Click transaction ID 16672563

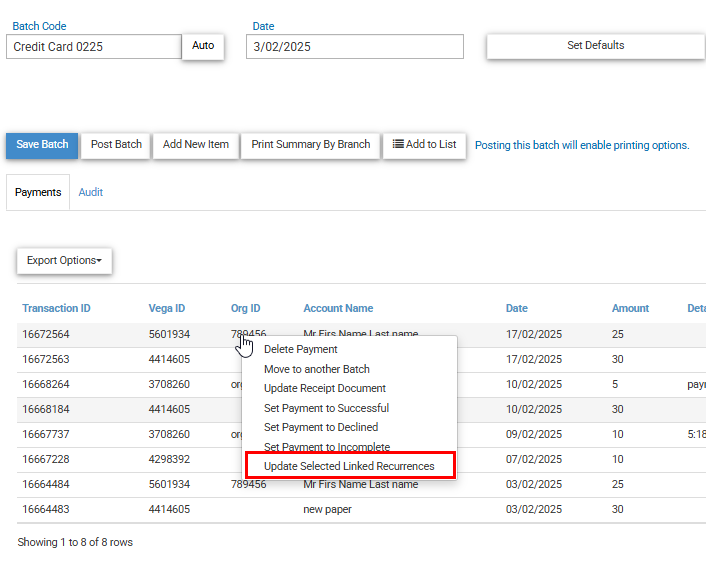coord(46,359)
